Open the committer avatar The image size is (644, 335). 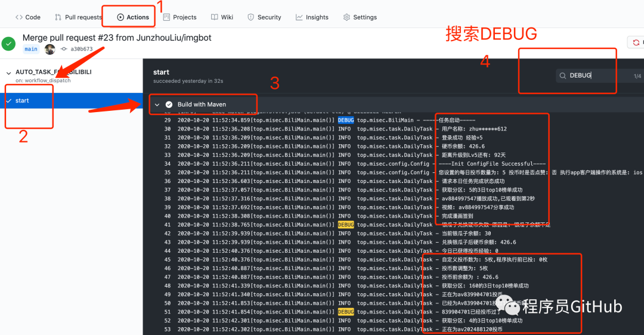tap(50, 49)
